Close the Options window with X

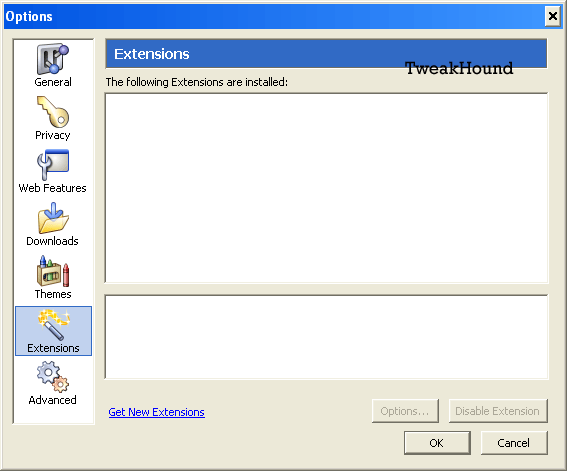pyautogui.click(x=553, y=16)
